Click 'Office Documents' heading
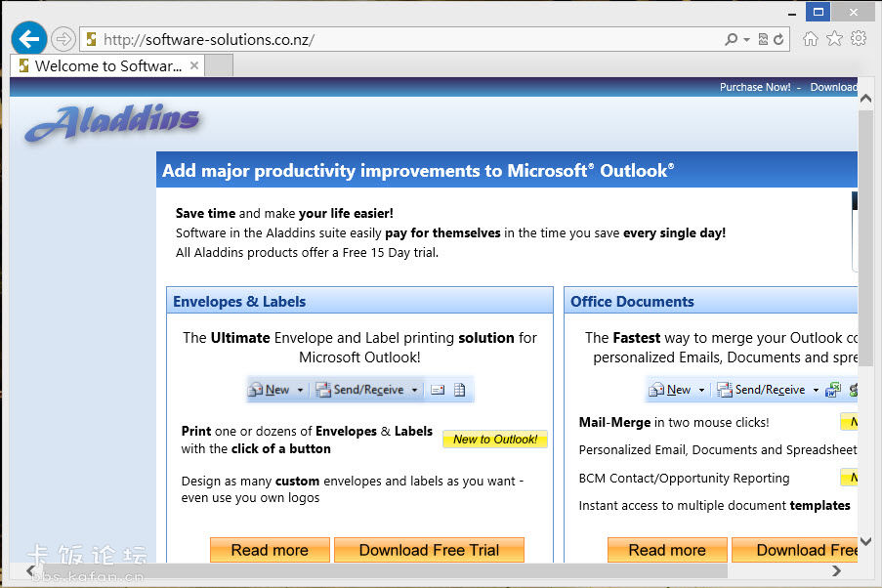Image resolution: width=882 pixels, height=588 pixels. click(x=632, y=302)
